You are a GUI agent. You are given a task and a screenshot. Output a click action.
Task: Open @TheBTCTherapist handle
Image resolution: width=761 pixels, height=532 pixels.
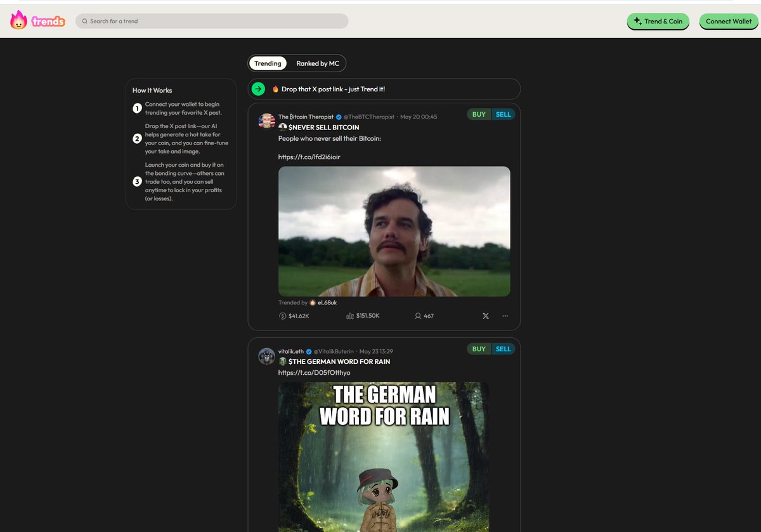(369, 117)
